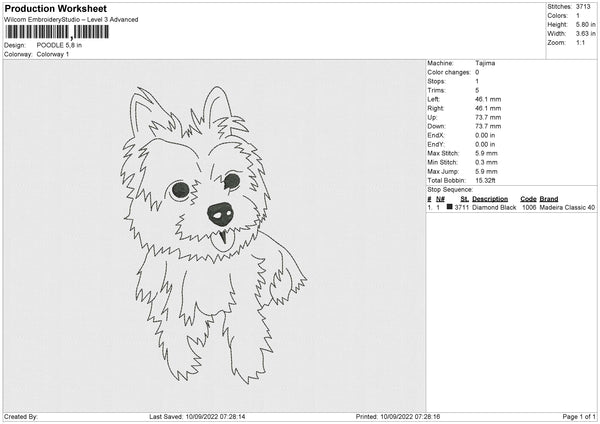Viewport: 600px width, 424px height.
Task: Select the Wilcom EmbroideryStudio Level 3 Advanced line
Action: tap(71, 20)
